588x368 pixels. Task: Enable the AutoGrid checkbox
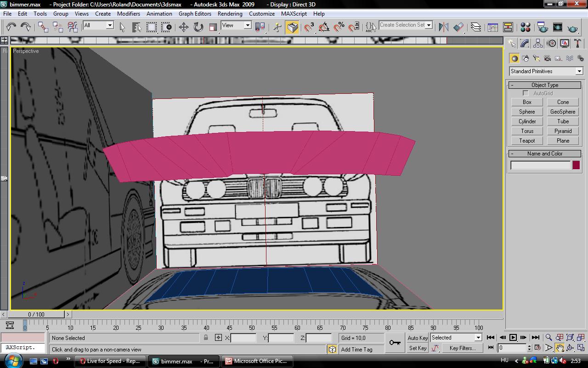(x=526, y=93)
